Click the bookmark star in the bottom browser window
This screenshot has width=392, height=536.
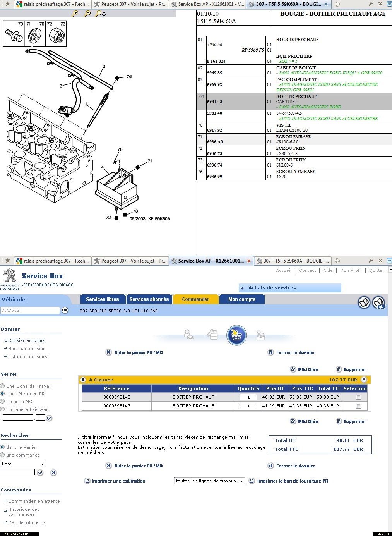coord(7,261)
